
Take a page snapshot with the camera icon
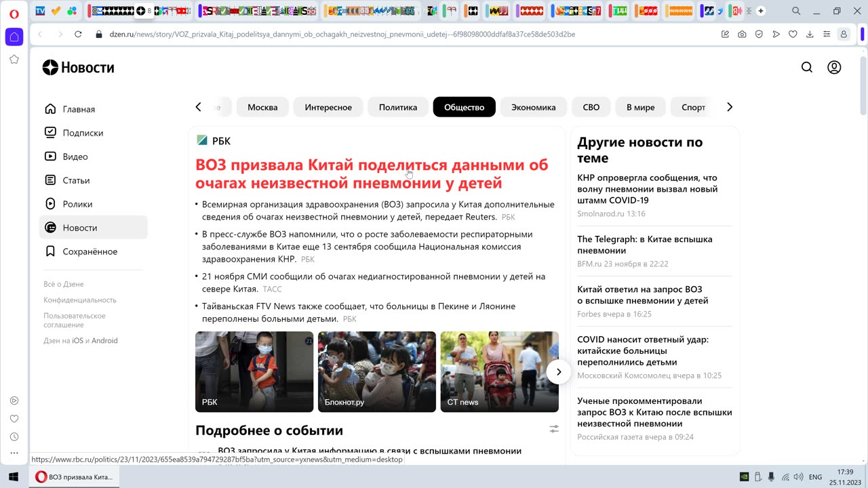(x=742, y=34)
